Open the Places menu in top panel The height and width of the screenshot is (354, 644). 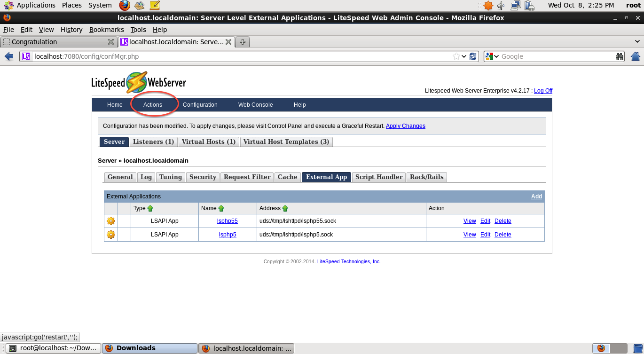(71, 5)
